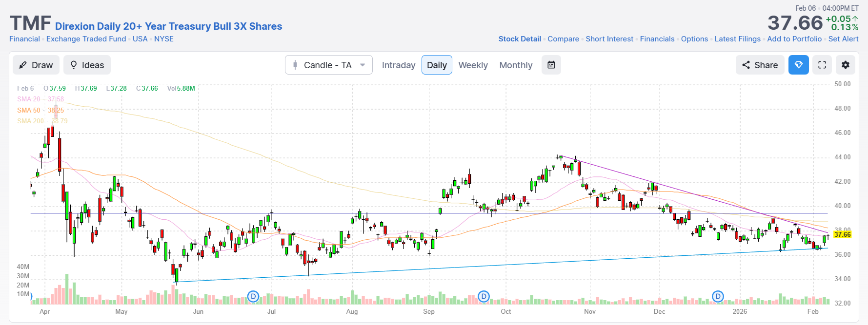Switch to Weekly timeframe
This screenshot has height=325, width=868.
473,65
